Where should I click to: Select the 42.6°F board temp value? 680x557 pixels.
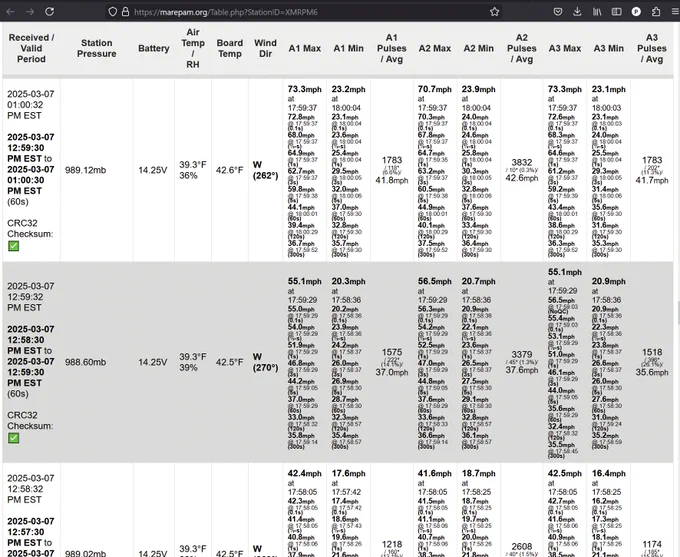point(229,170)
